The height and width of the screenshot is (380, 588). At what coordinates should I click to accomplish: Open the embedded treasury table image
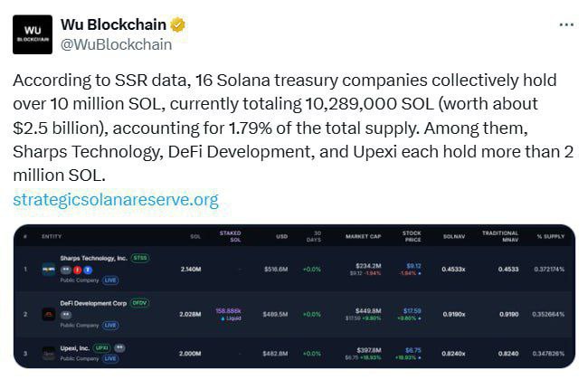[x=294, y=297]
